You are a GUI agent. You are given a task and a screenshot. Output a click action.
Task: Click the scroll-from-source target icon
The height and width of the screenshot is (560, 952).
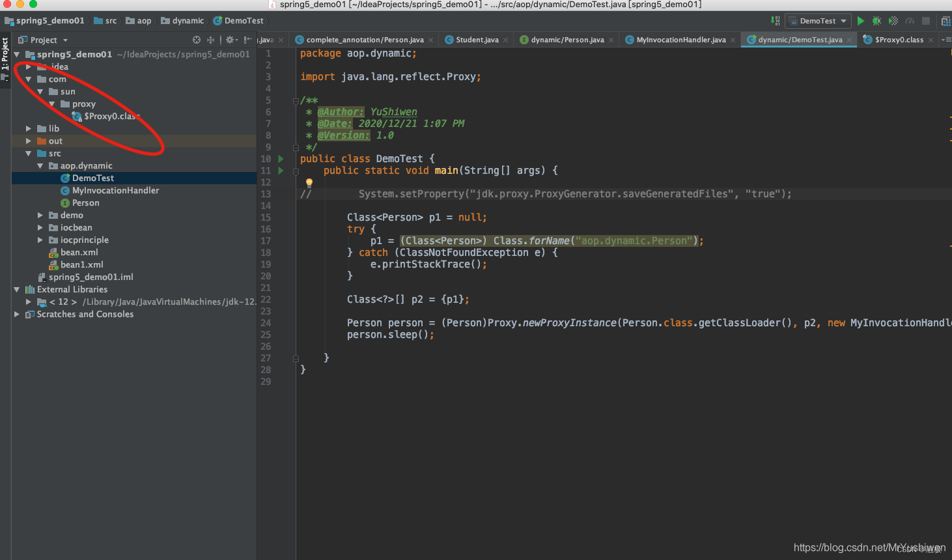click(197, 40)
